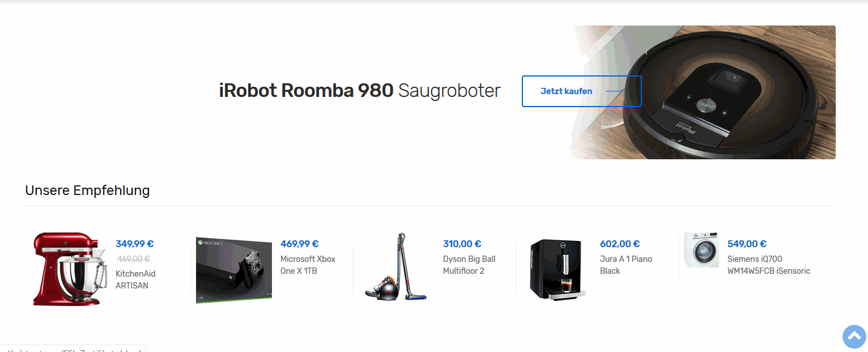The width and height of the screenshot is (868, 352).
Task: Click the KitchenAid ARTISAN product name
Action: (135, 279)
